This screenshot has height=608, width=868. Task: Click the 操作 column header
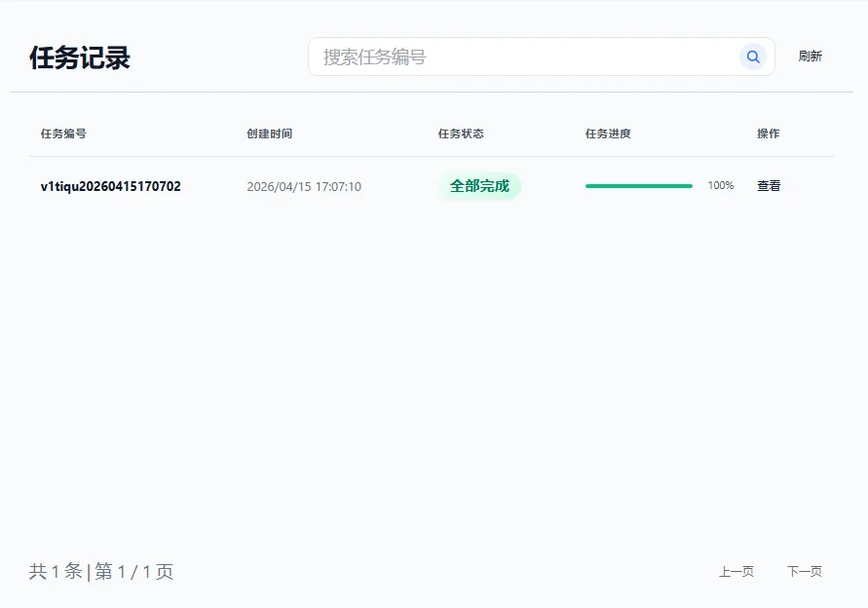[x=768, y=133]
